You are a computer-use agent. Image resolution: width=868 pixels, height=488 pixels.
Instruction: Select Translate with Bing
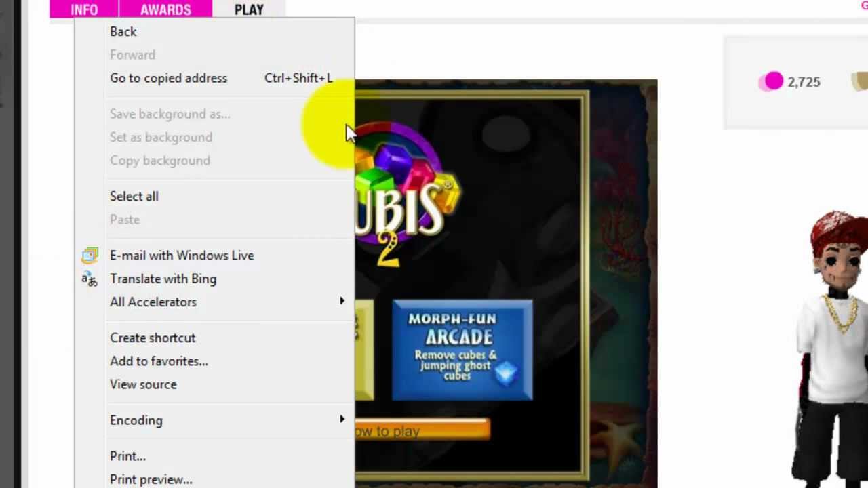[214, 279]
